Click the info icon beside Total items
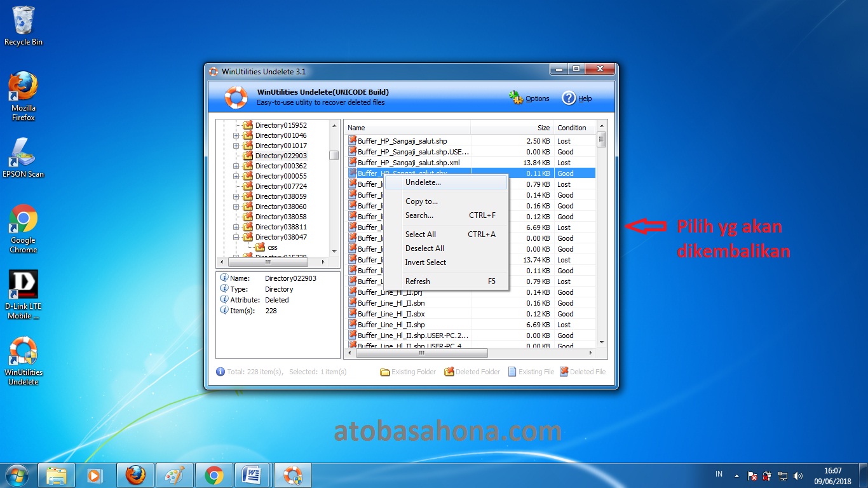This screenshot has height=488, width=868. 220,372
